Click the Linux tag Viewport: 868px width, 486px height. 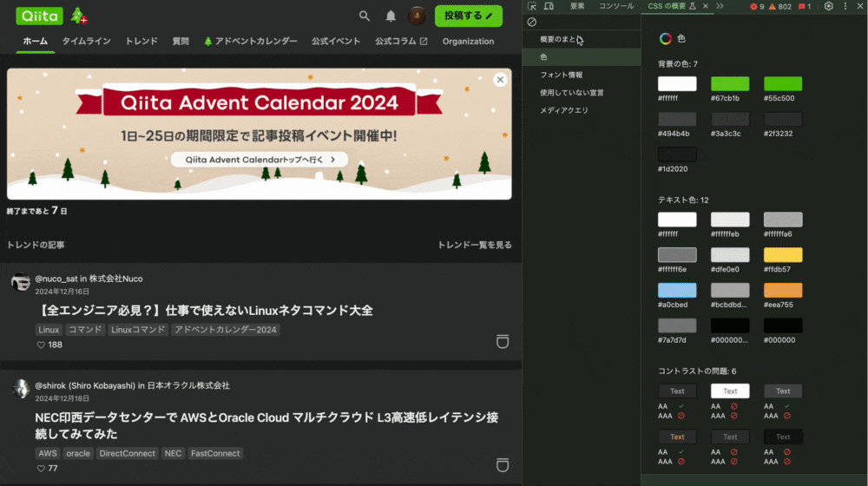[x=49, y=329]
